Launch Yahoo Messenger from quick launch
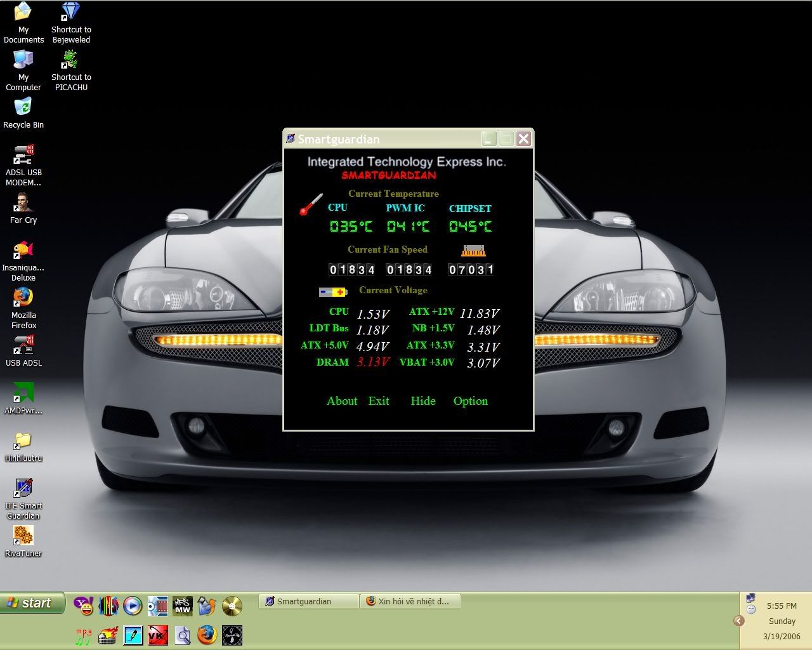Screen dimensions: 812x650 (x=84, y=606)
